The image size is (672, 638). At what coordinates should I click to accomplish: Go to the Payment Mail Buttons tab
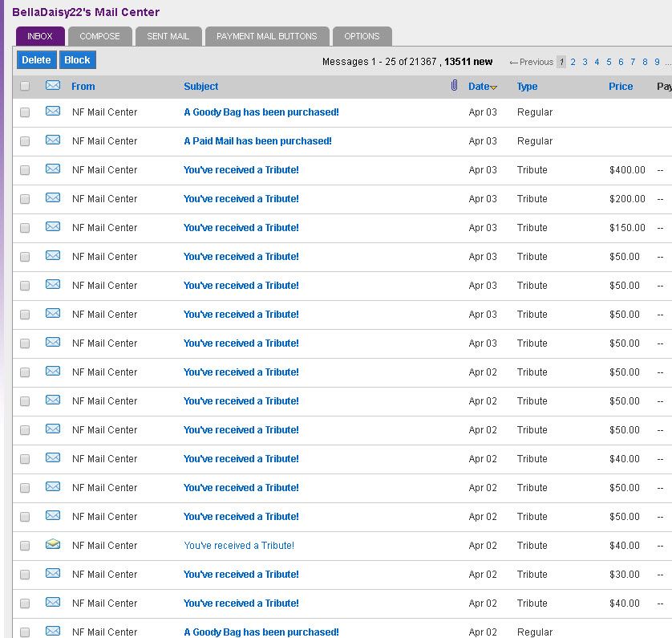click(x=267, y=36)
